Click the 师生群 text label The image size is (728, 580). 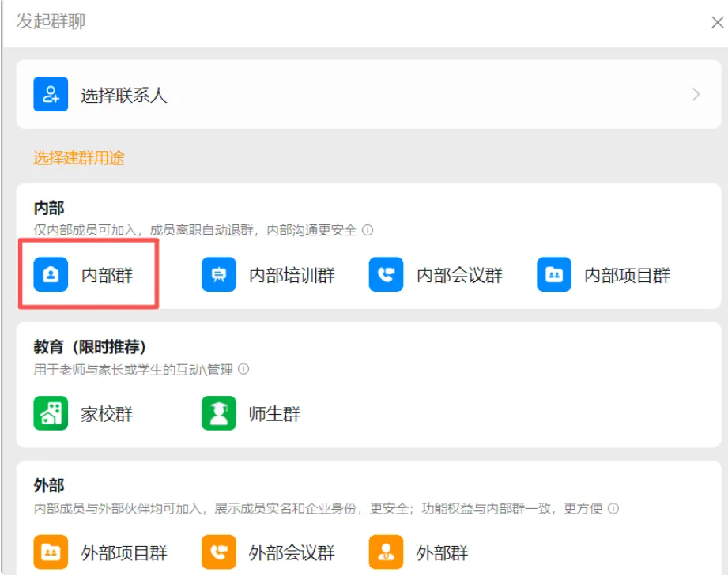point(274,415)
